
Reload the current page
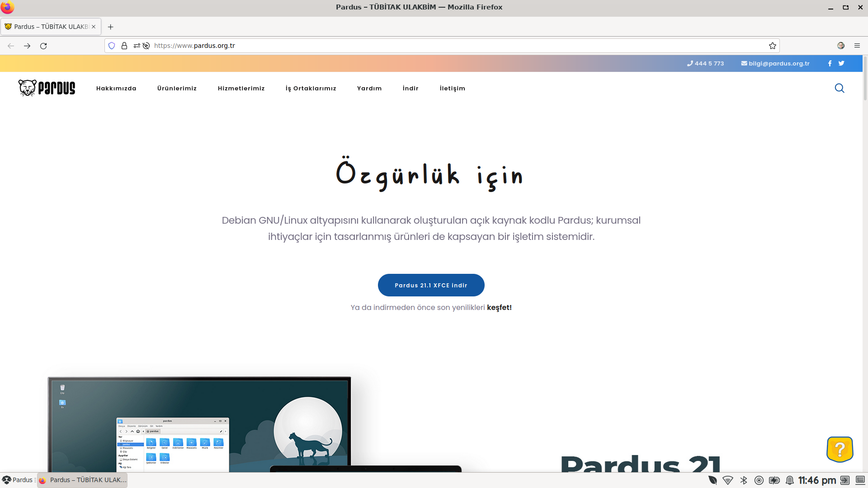(43, 46)
